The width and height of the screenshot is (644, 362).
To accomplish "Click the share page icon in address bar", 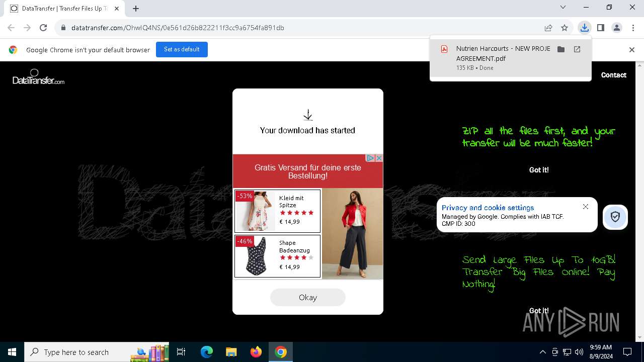I will 548,28.
